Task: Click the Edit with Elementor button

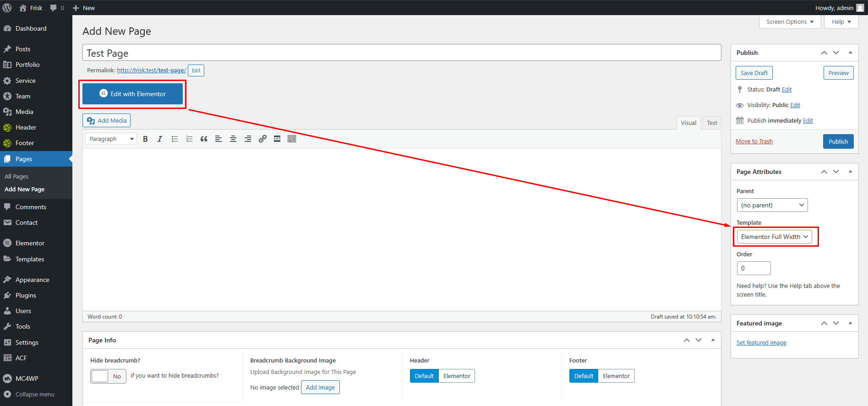Action: coord(133,94)
